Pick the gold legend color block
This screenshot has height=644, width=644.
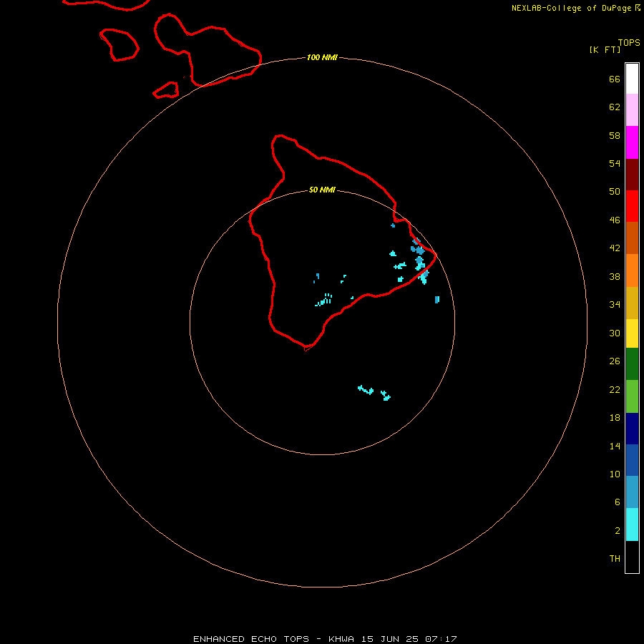(632, 303)
